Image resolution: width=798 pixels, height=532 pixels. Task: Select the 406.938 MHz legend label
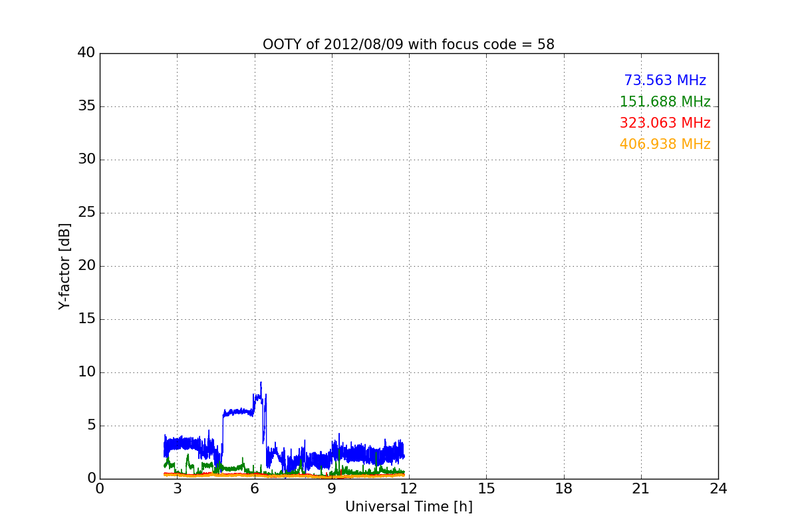(665, 144)
